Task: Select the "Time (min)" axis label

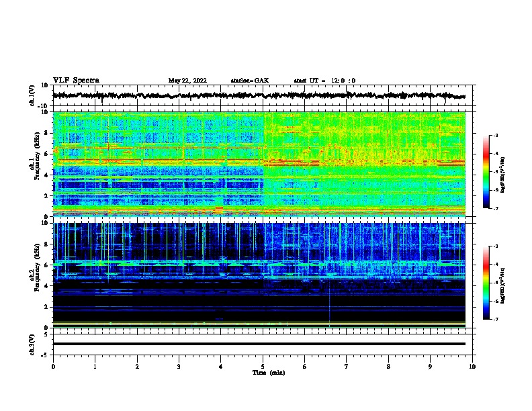Action: [x=269, y=373]
